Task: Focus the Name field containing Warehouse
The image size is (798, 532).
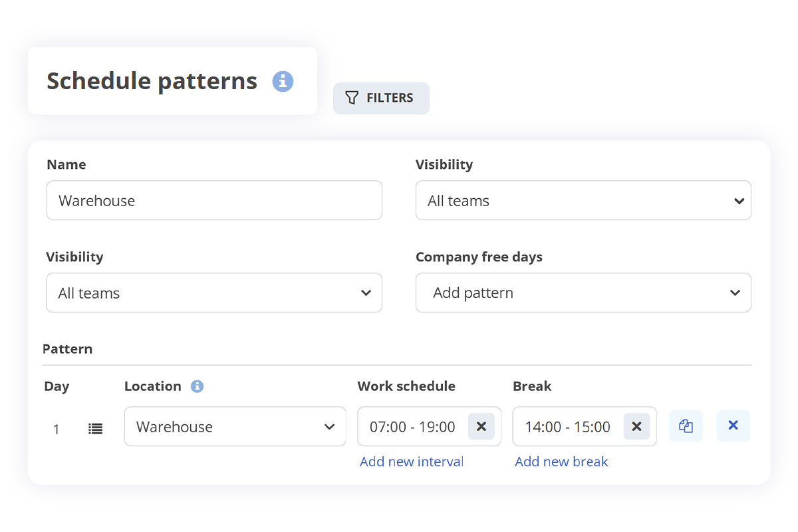Action: tap(213, 201)
